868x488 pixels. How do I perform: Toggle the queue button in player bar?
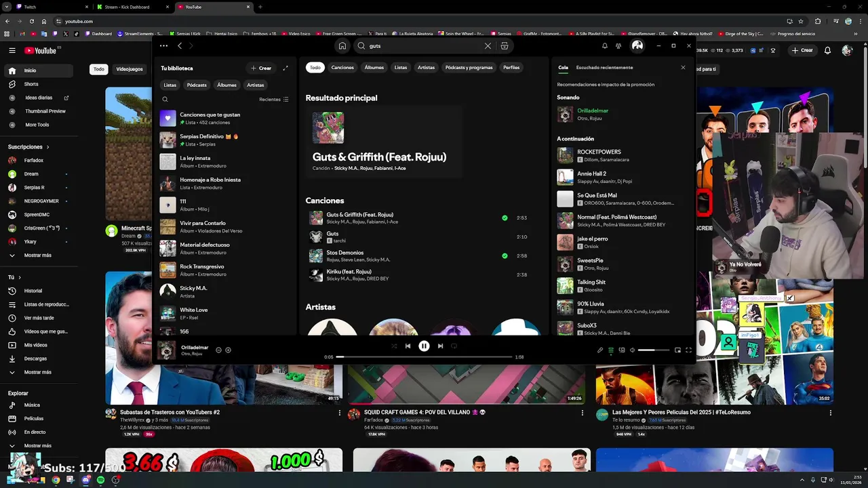pyautogui.click(x=611, y=350)
